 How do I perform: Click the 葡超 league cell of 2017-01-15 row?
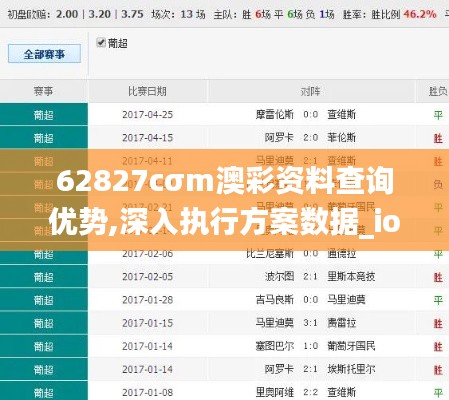click(44, 323)
